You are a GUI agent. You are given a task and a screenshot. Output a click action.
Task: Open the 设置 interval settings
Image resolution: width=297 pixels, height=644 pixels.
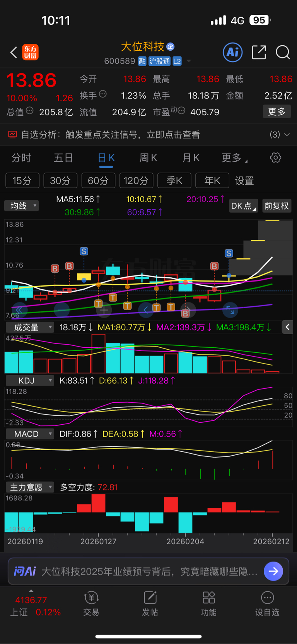(244, 181)
